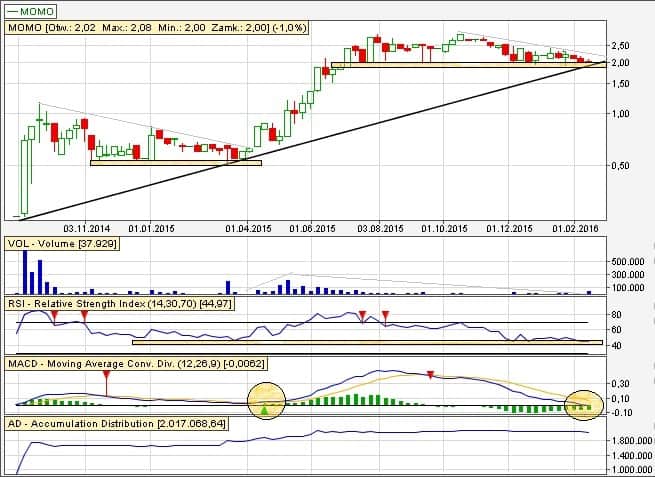Screen dimensions: 655x477
Task: Click the rightmost red RSI arrow marker
Action: point(386,316)
